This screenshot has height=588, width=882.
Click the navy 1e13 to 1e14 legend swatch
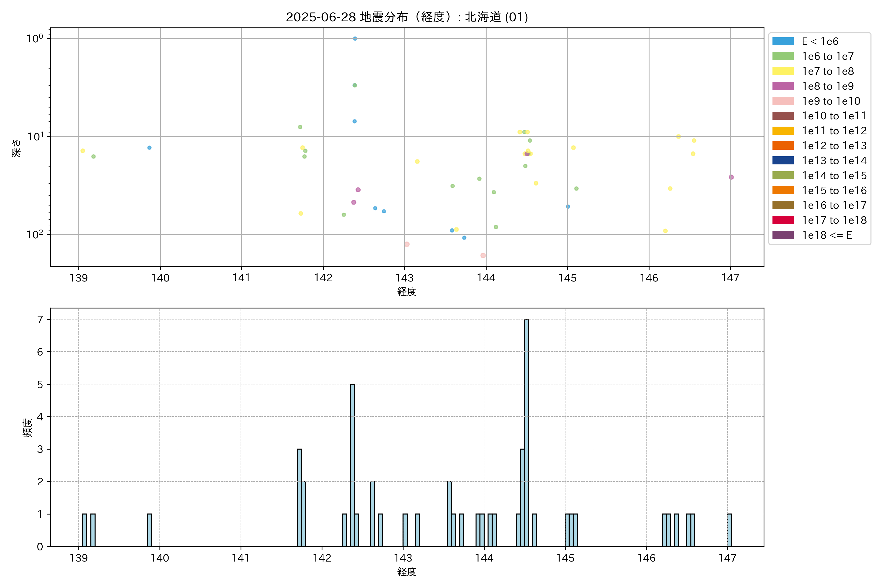(x=783, y=160)
